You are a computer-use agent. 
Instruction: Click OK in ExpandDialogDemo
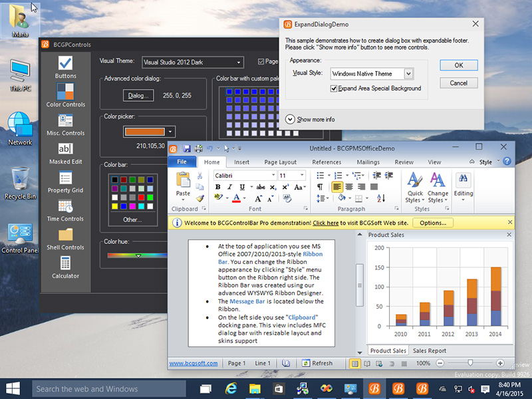tap(459, 65)
